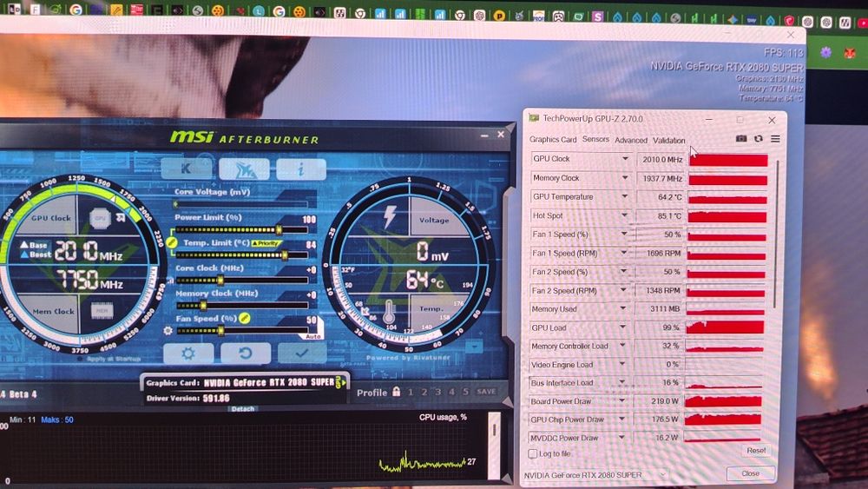Minimize the MSI Afterburner window

(484, 135)
